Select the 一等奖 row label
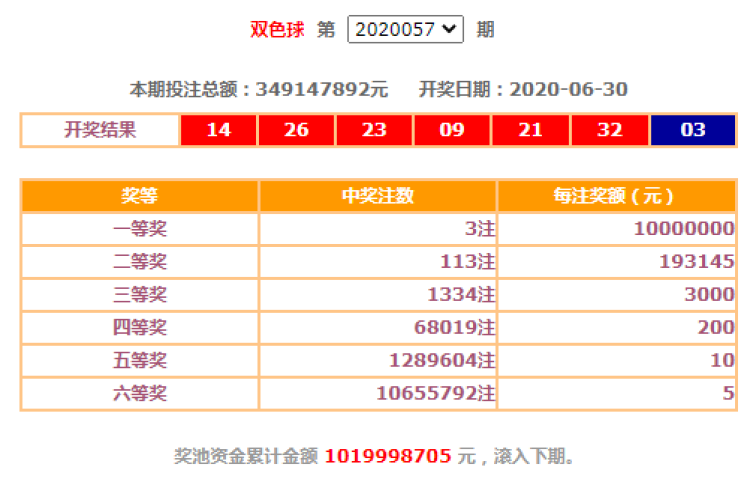750x479 pixels. (140, 229)
